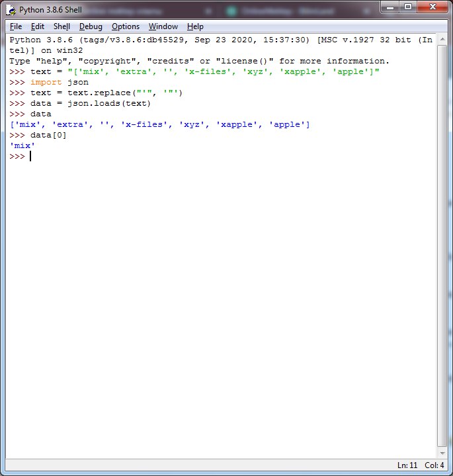Click the Python IDLE icon in title bar
The width and height of the screenshot is (453, 476).
click(x=11, y=10)
